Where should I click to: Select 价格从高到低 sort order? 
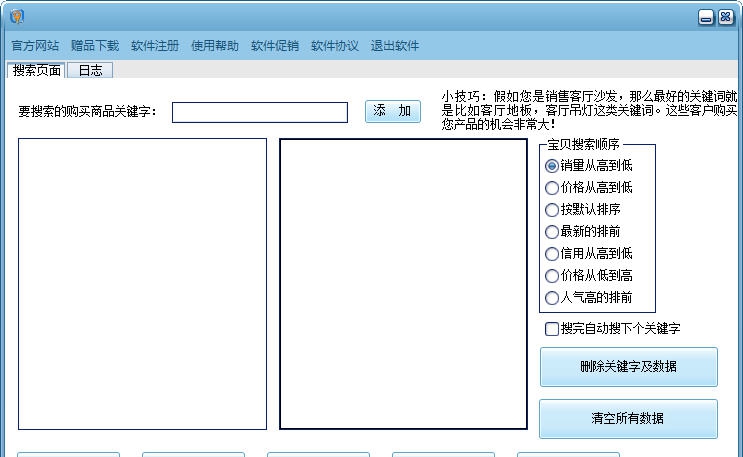pos(589,188)
